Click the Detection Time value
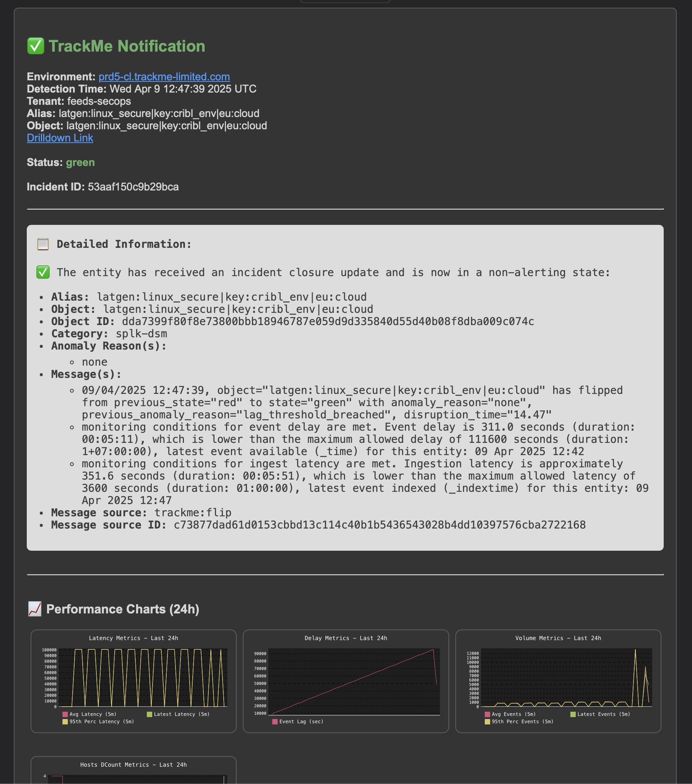This screenshot has height=784, width=692. [183, 89]
